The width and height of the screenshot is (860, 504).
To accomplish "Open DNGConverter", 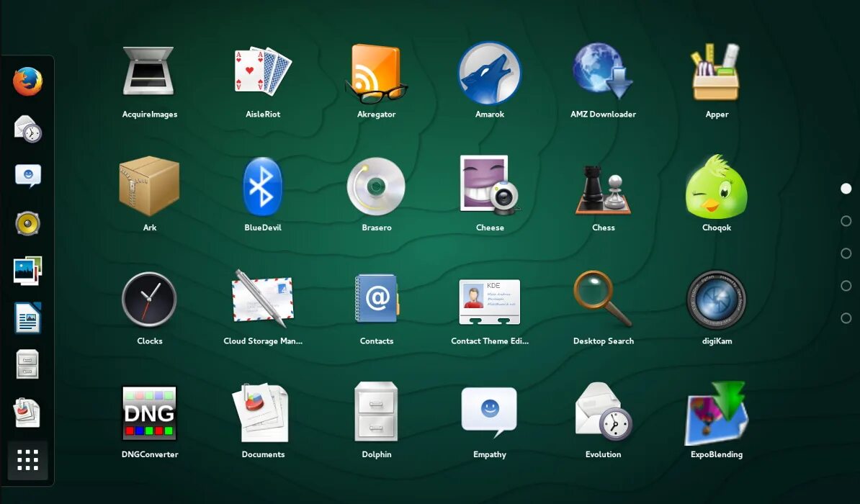I will tap(149, 413).
